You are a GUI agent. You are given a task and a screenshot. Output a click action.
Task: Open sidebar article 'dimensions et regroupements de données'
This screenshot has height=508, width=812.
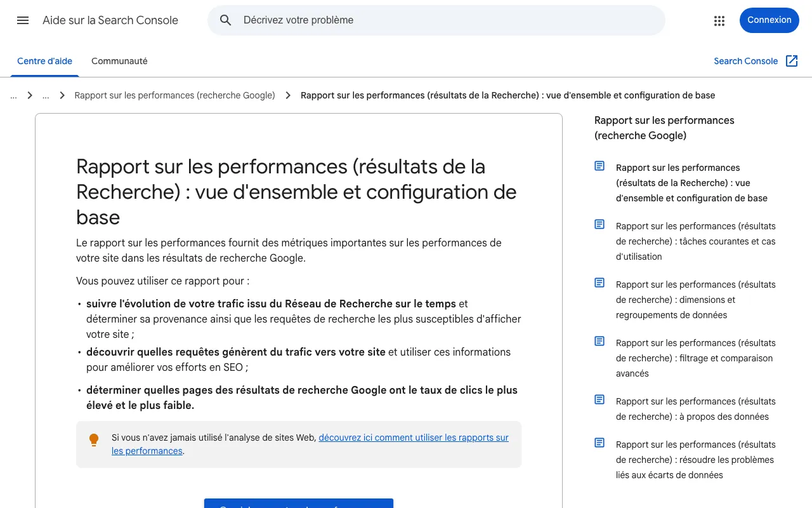tap(696, 300)
